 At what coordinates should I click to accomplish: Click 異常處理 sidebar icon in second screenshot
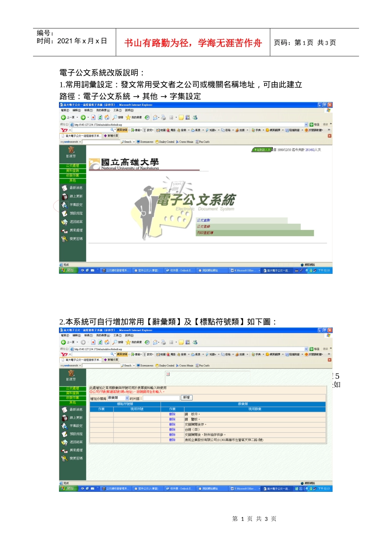pos(64,450)
